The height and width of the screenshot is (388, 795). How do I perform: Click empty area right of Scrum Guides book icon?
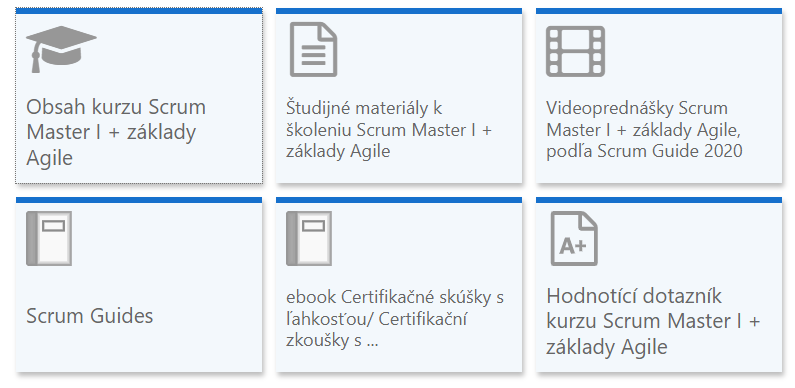(167, 238)
